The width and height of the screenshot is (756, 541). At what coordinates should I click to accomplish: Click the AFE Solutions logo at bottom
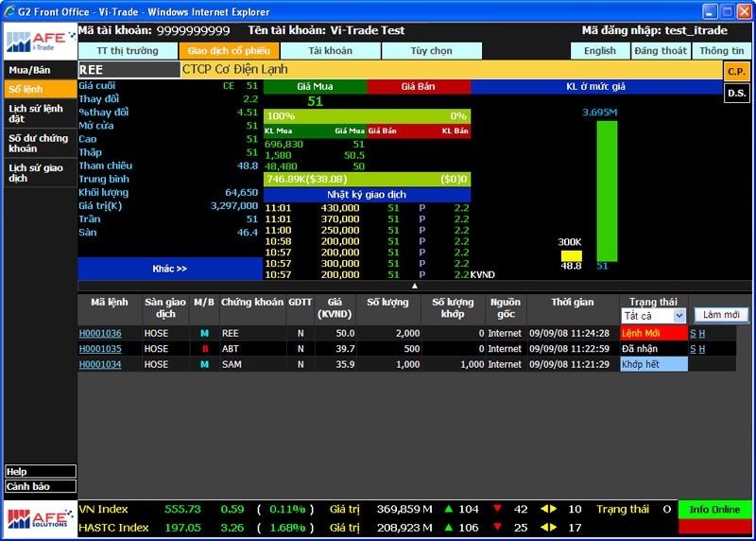[x=40, y=519]
